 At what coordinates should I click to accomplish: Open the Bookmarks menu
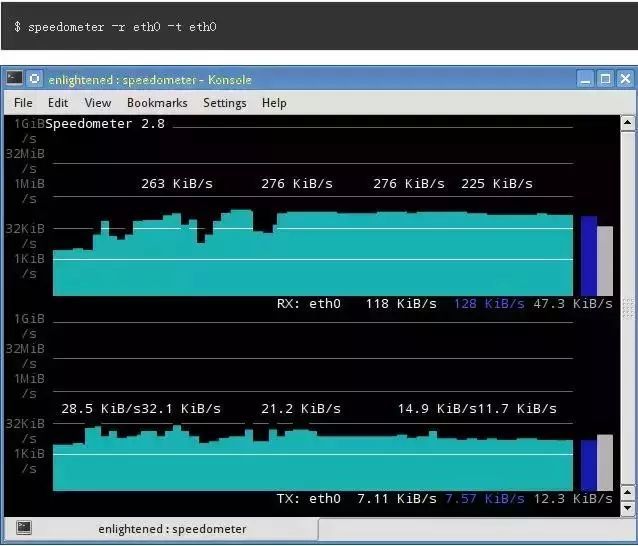click(x=157, y=103)
